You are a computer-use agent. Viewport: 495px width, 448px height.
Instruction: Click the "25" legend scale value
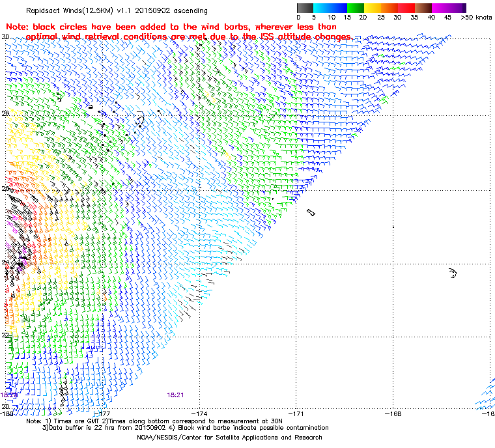(381, 18)
